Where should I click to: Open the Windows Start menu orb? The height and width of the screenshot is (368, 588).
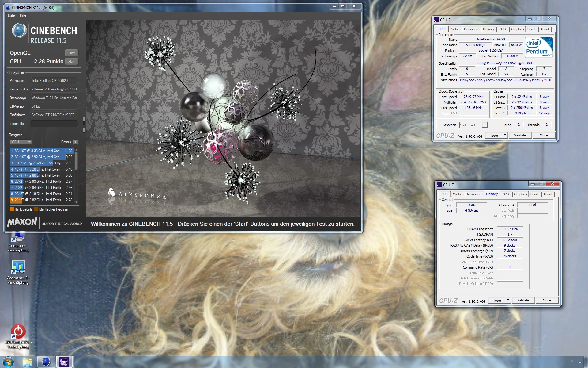pyautogui.click(x=8, y=362)
